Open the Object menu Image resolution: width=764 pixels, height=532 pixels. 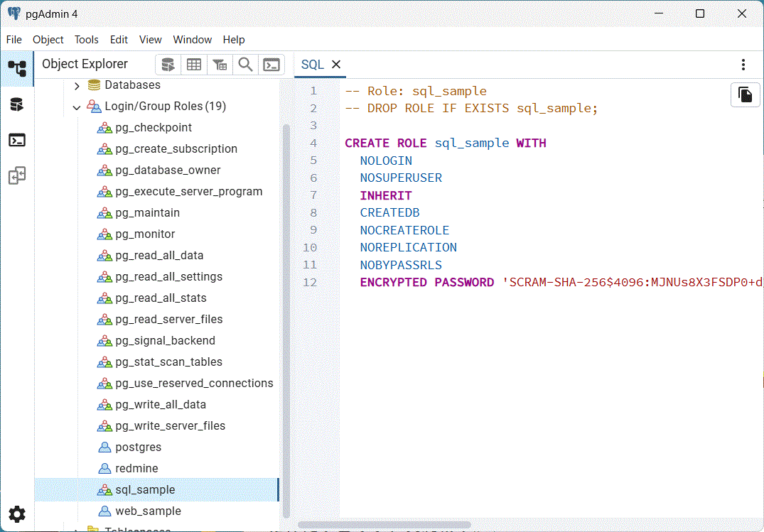(48, 40)
